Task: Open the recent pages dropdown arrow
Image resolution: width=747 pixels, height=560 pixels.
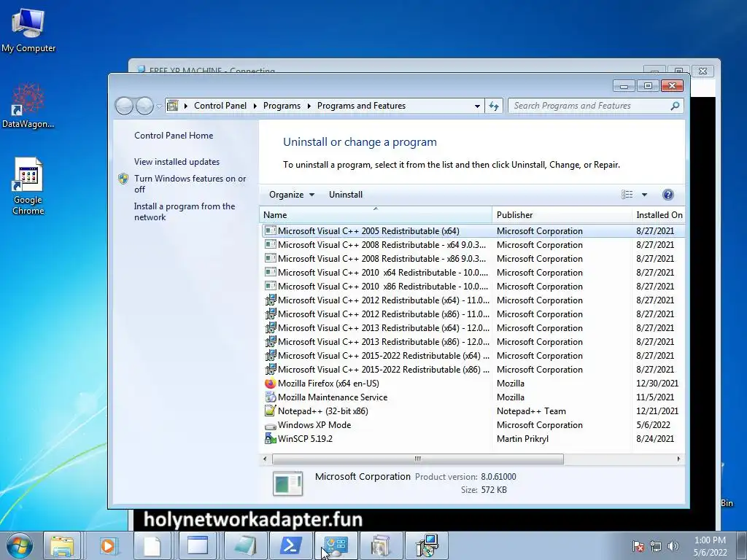Action: (x=158, y=106)
